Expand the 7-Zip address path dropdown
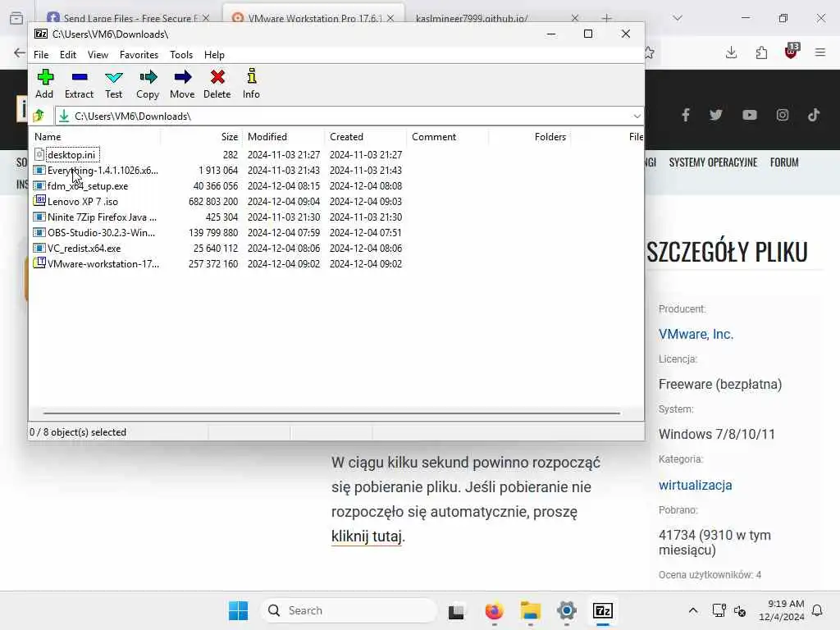Viewport: 840px width, 630px height. tap(637, 116)
